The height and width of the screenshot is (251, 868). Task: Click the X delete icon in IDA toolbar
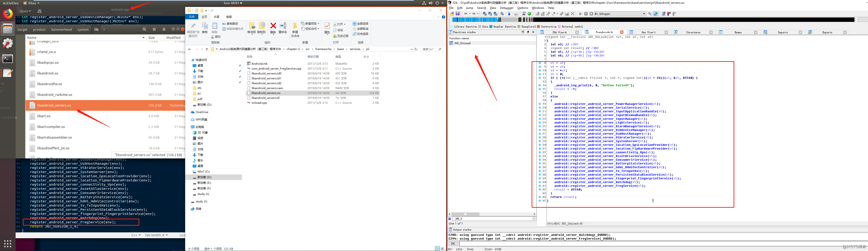click(572, 14)
